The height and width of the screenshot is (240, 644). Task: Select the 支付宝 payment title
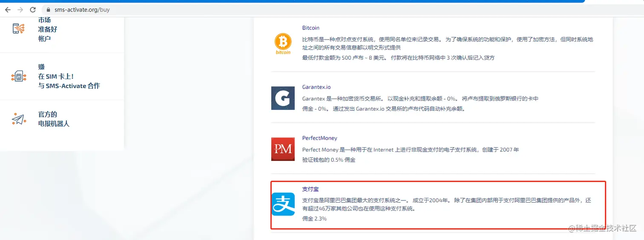tap(310, 189)
